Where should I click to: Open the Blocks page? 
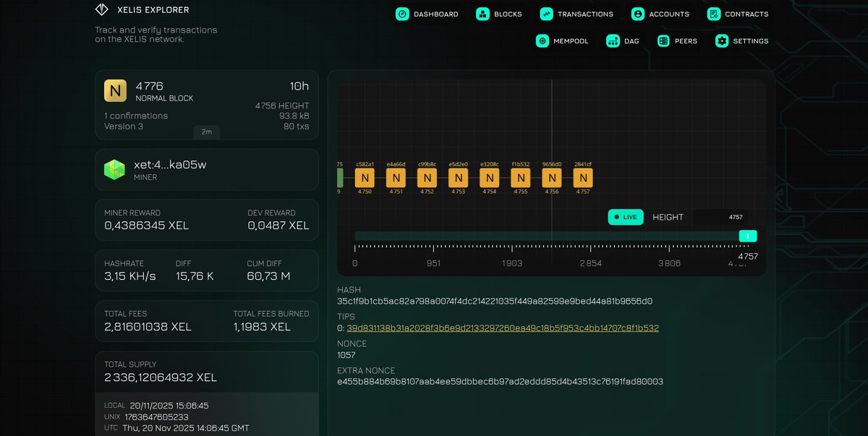(508, 14)
